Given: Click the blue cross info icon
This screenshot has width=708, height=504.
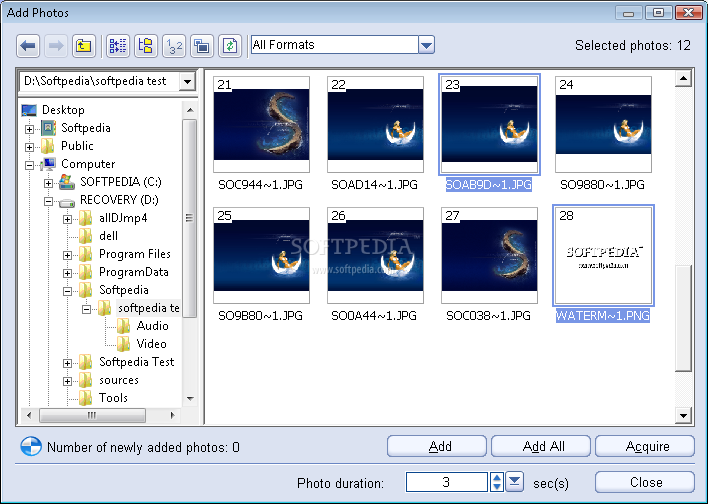Looking at the screenshot, I should [31, 446].
